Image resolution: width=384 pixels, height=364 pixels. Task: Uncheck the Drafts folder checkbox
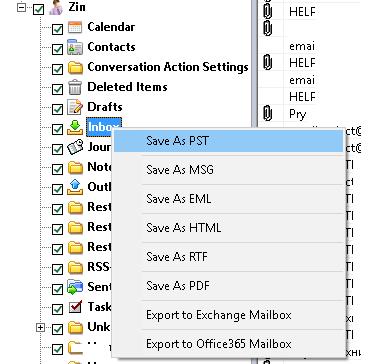[x=57, y=109]
